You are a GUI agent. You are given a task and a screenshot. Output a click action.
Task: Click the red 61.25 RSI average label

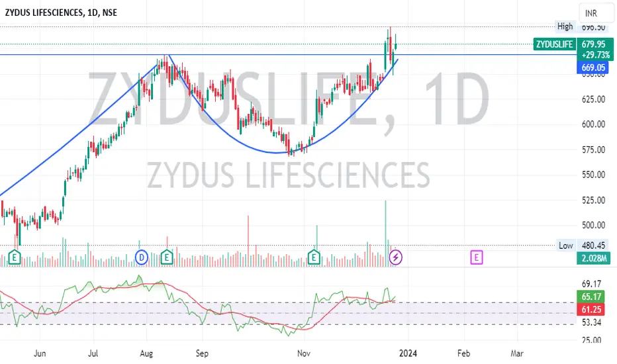pyautogui.click(x=591, y=310)
